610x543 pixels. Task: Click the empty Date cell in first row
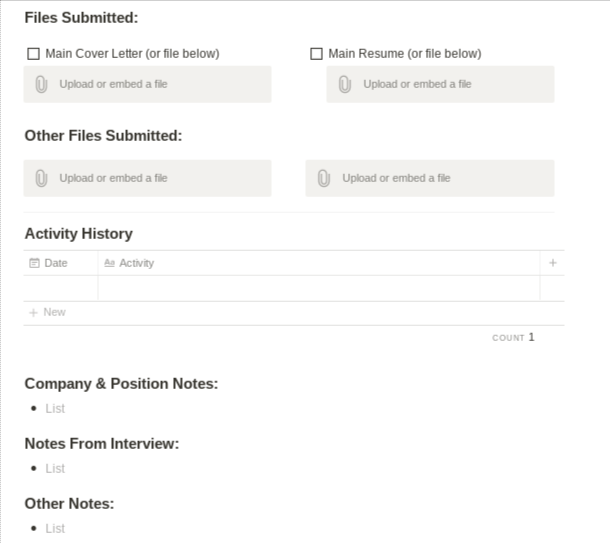[x=61, y=288]
